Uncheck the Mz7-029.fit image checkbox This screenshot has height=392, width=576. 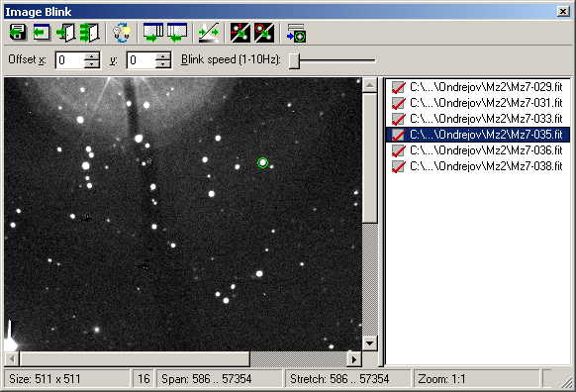click(x=398, y=87)
